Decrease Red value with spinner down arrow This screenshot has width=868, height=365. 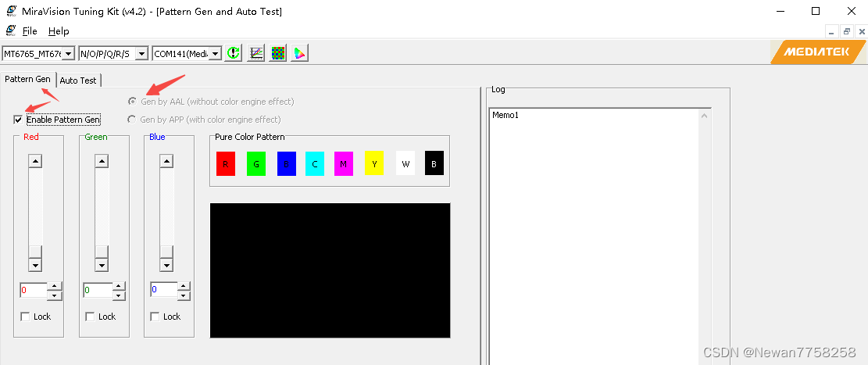pyautogui.click(x=54, y=295)
